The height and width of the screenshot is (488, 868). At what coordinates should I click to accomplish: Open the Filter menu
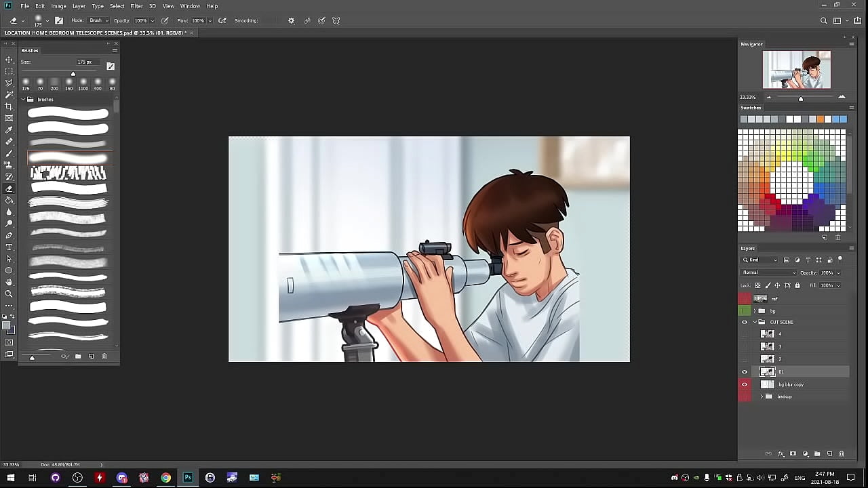click(x=136, y=6)
